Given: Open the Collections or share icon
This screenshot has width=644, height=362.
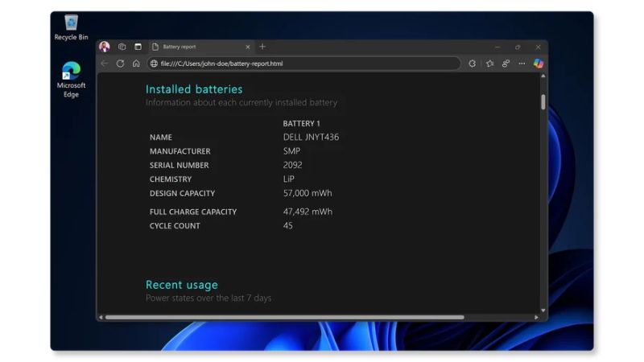Looking at the screenshot, I should tap(506, 64).
